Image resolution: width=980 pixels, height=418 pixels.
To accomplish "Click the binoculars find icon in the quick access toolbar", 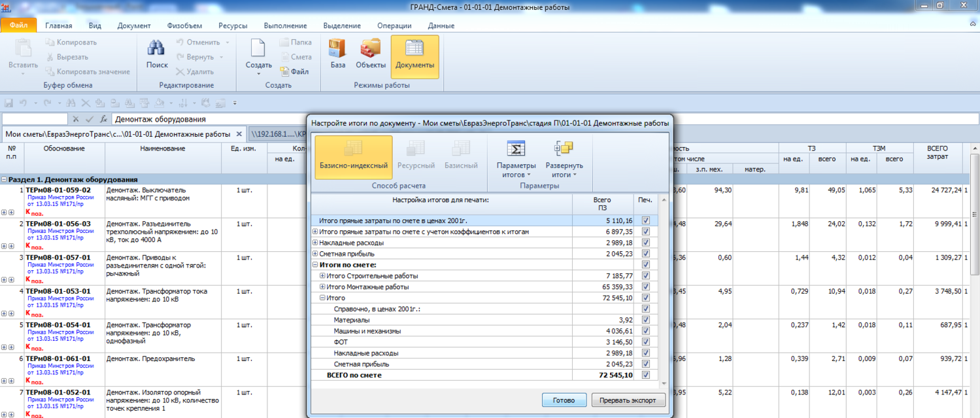I will click(x=71, y=103).
